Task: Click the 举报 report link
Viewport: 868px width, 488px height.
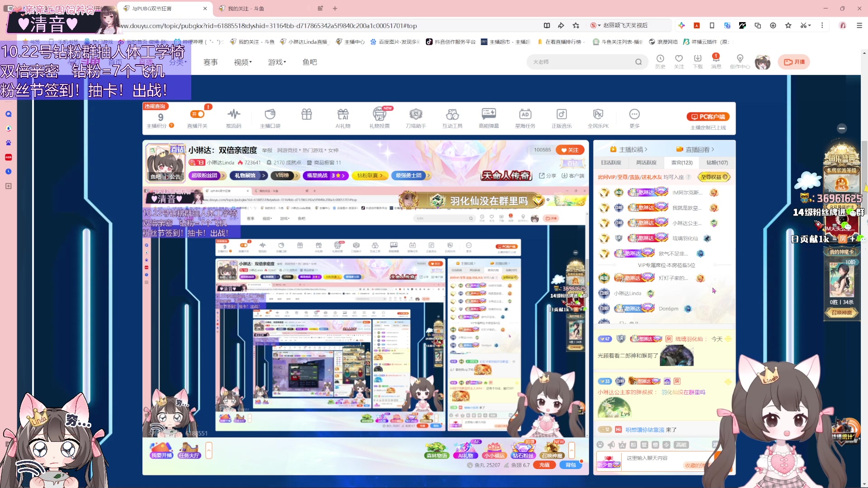Action: coord(267,150)
